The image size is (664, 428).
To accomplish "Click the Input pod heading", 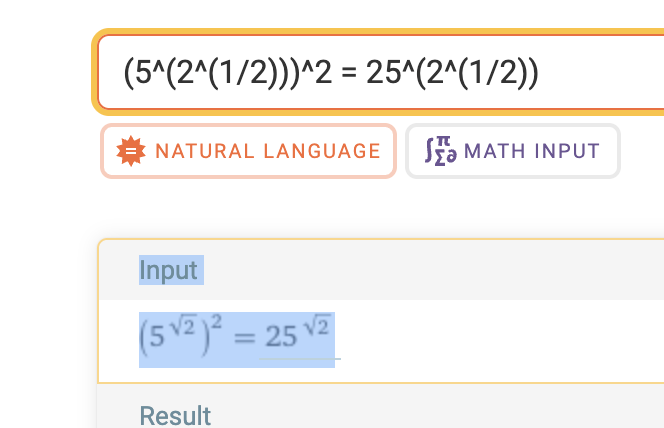I will pyautogui.click(x=169, y=270).
